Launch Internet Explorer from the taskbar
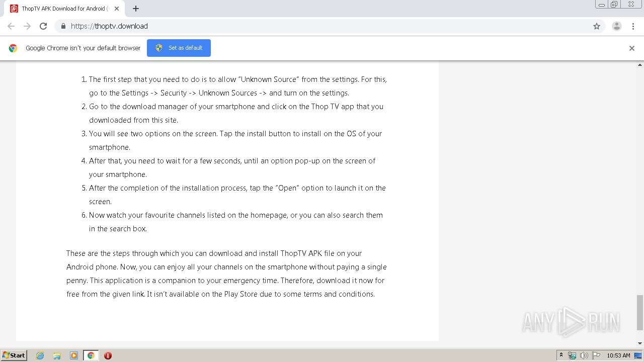Screen dimensions: 644x362 40,355
